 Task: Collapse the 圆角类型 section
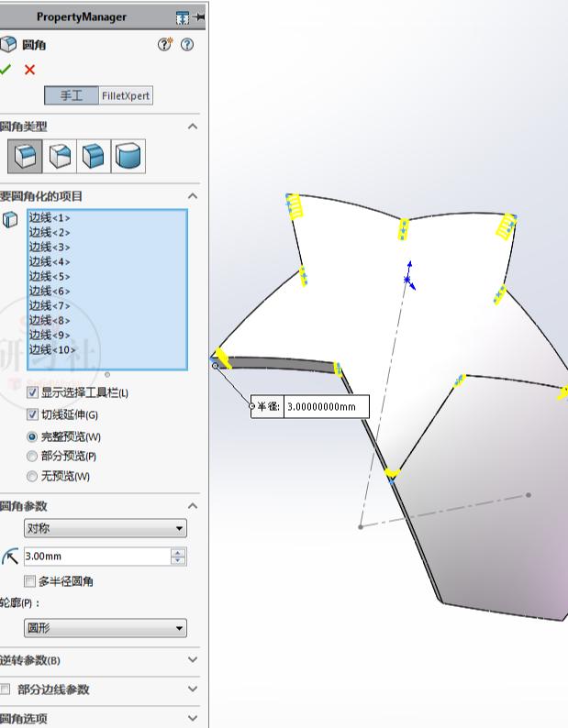tap(193, 127)
